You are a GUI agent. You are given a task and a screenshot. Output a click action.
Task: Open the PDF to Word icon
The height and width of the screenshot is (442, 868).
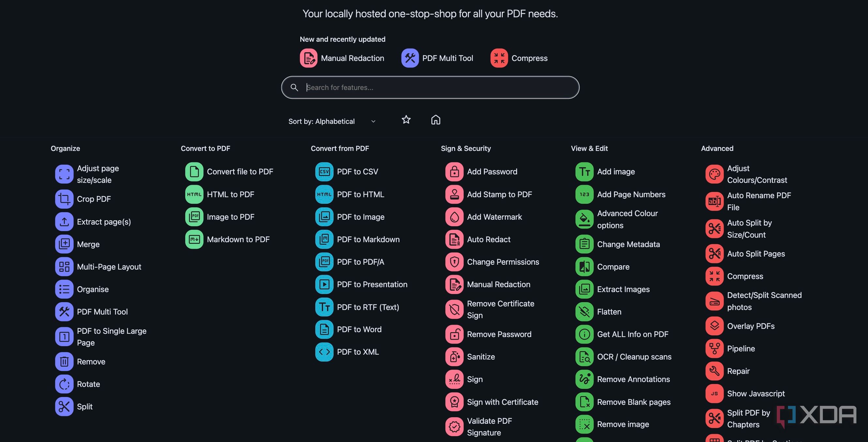pos(324,329)
